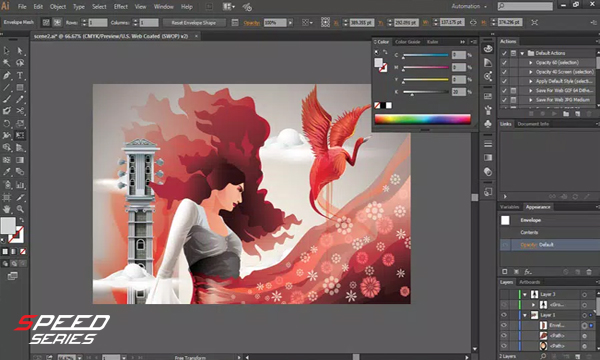Switch to the Artboards tab

[x=530, y=282]
